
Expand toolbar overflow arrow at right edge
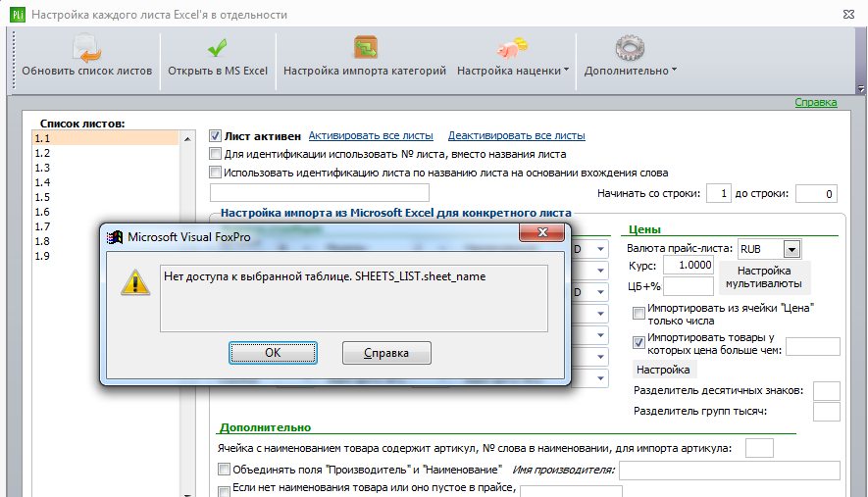(860, 88)
